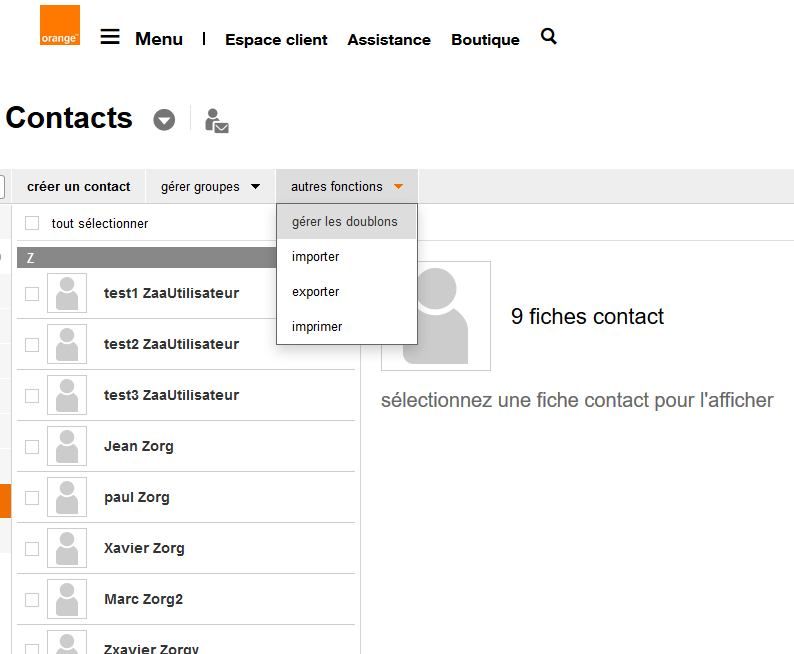Screen dimensions: 794x654
Task: Check the 'tout sélectionner' checkbox
Action: 32,223
